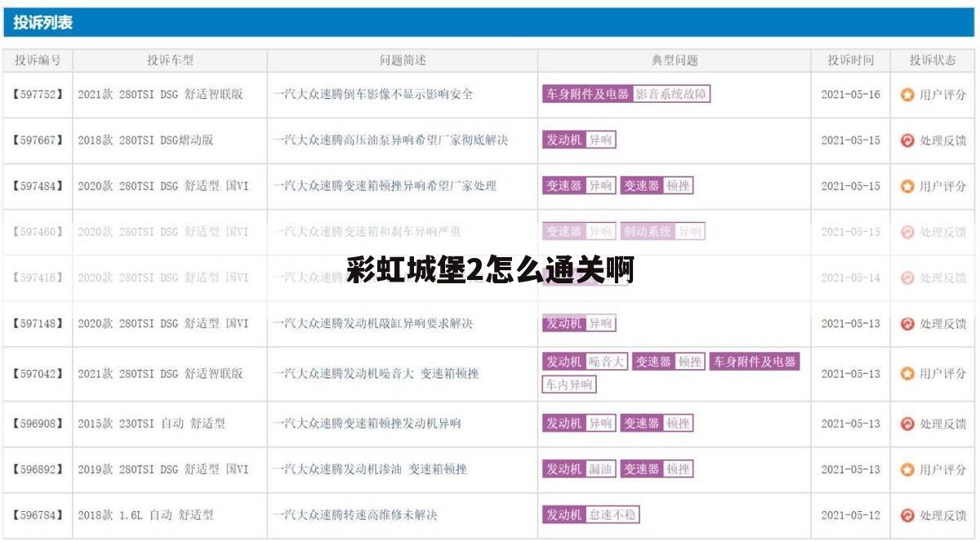Click the faded 处理反馈 icon in row 597416
Image resolution: width=980 pixels, height=542 pixels.
pos(907,278)
